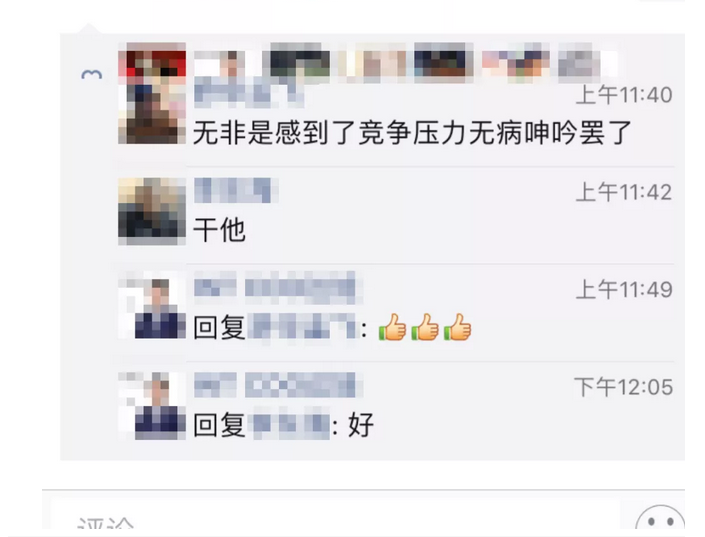The width and height of the screenshot is (705, 537).
Task: Open avatar of user who wrote 干他
Action: (152, 211)
